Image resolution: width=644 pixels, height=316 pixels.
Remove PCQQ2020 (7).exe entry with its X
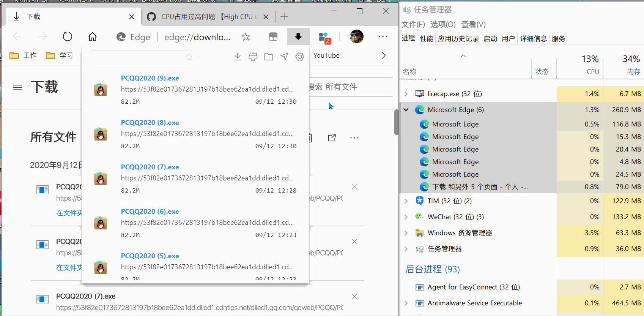[354, 296]
